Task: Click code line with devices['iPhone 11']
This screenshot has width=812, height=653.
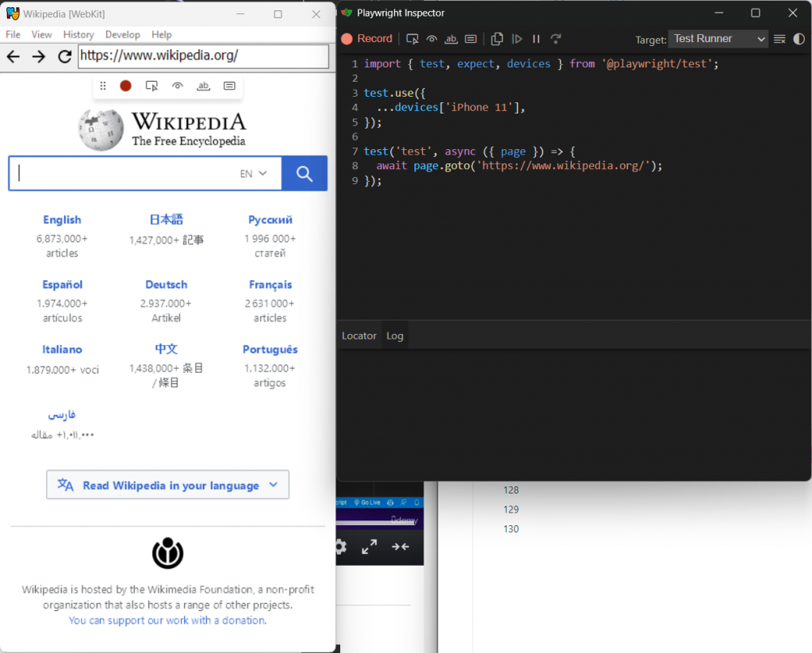Action: tap(450, 107)
